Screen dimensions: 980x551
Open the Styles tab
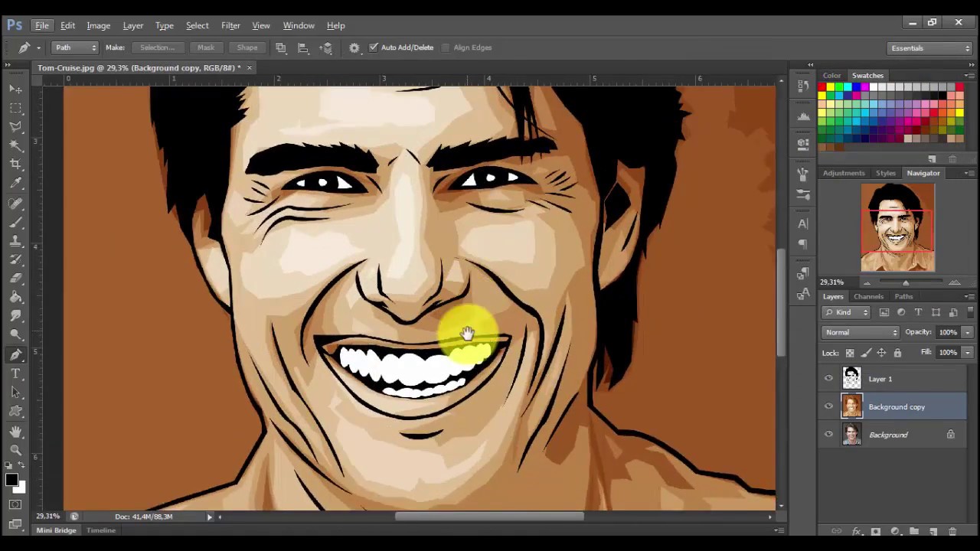[x=886, y=173]
